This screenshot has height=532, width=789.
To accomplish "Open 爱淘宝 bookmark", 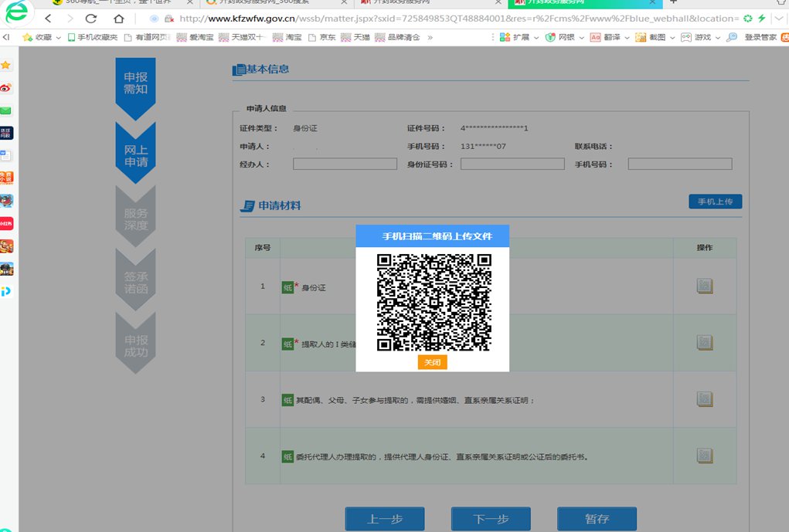I will click(196, 37).
